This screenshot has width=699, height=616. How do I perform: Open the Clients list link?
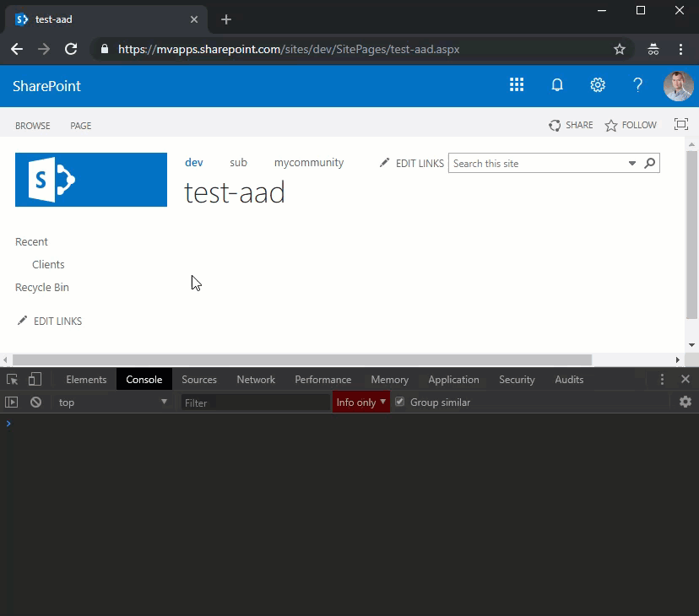click(x=48, y=264)
